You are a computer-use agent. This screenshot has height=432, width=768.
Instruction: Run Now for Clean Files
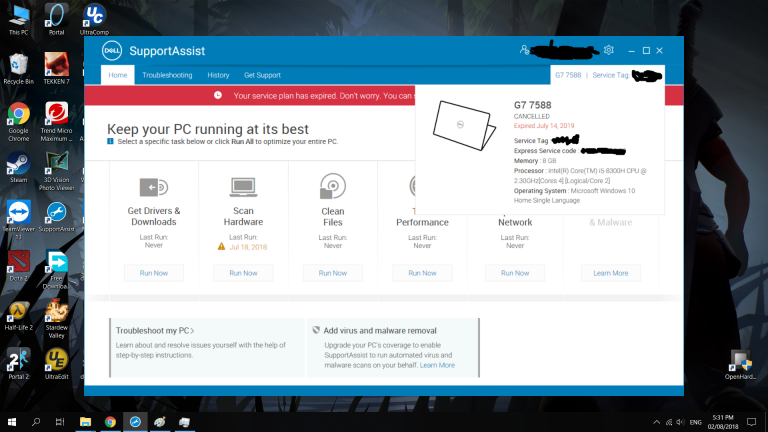(333, 273)
